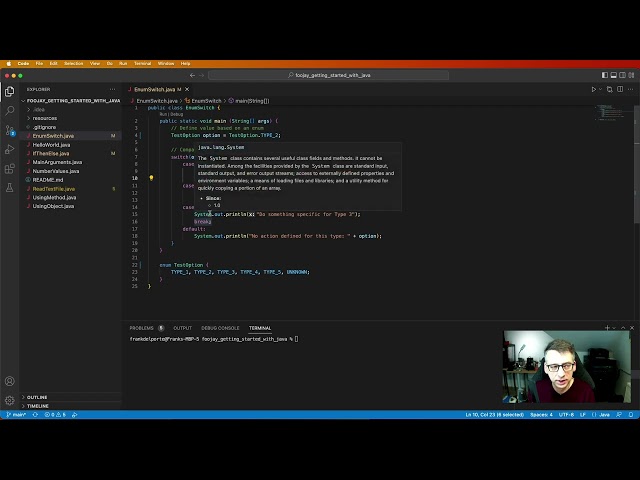
Task: Change the UTF-8 encoding setting
Action: (x=566, y=415)
